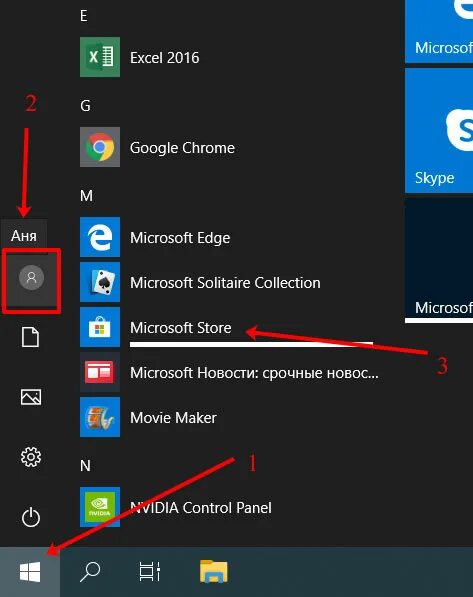The image size is (473, 597).
Task: Click the Windows Start button
Action: click(30, 572)
